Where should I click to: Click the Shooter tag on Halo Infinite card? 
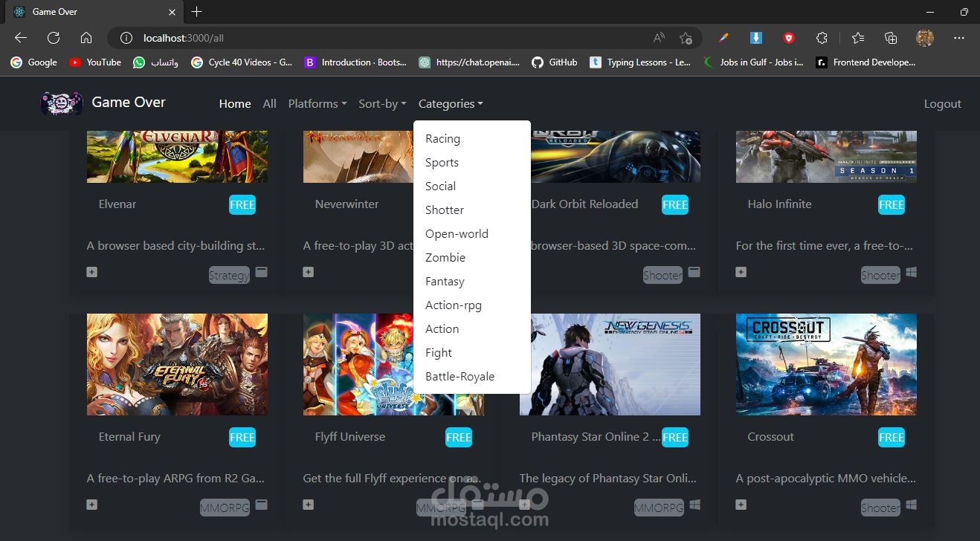[880, 275]
